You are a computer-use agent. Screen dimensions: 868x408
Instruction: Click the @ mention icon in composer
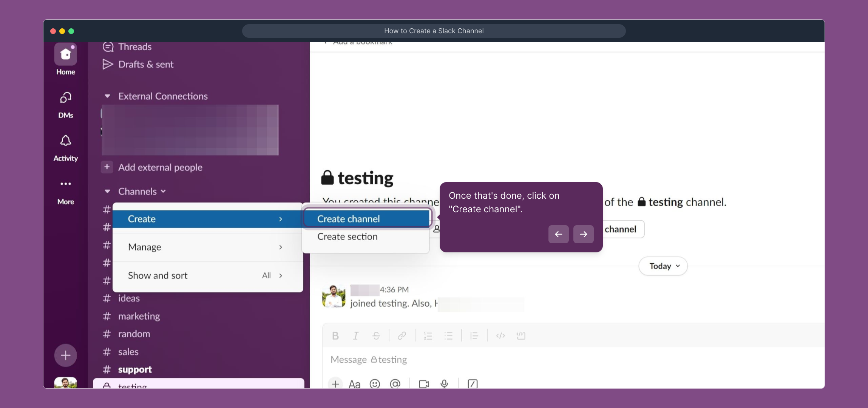pyautogui.click(x=395, y=384)
